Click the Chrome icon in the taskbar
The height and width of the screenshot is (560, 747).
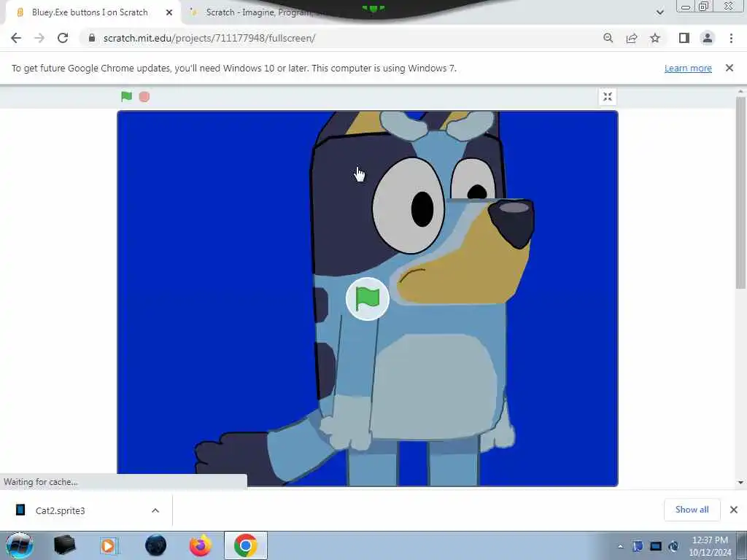coord(246,545)
